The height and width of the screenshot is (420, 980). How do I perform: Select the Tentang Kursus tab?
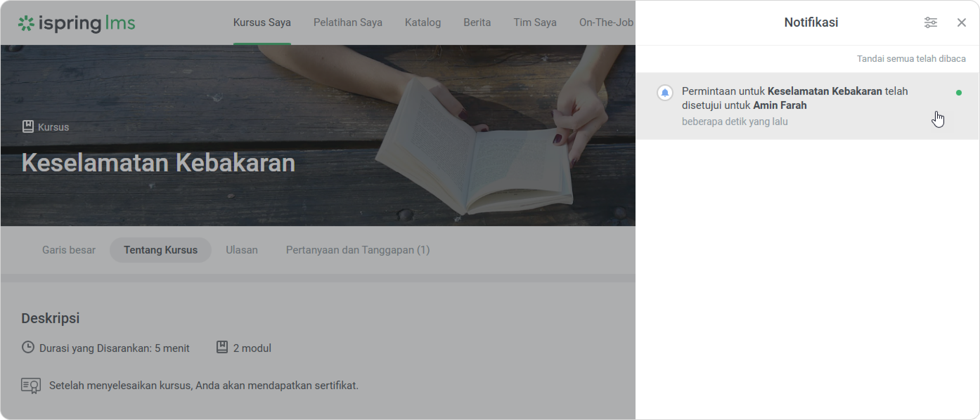(161, 250)
